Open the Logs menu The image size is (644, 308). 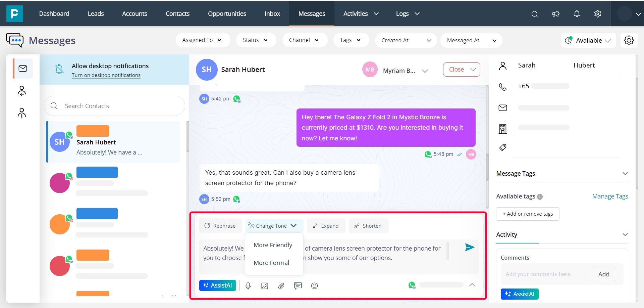tap(408, 13)
